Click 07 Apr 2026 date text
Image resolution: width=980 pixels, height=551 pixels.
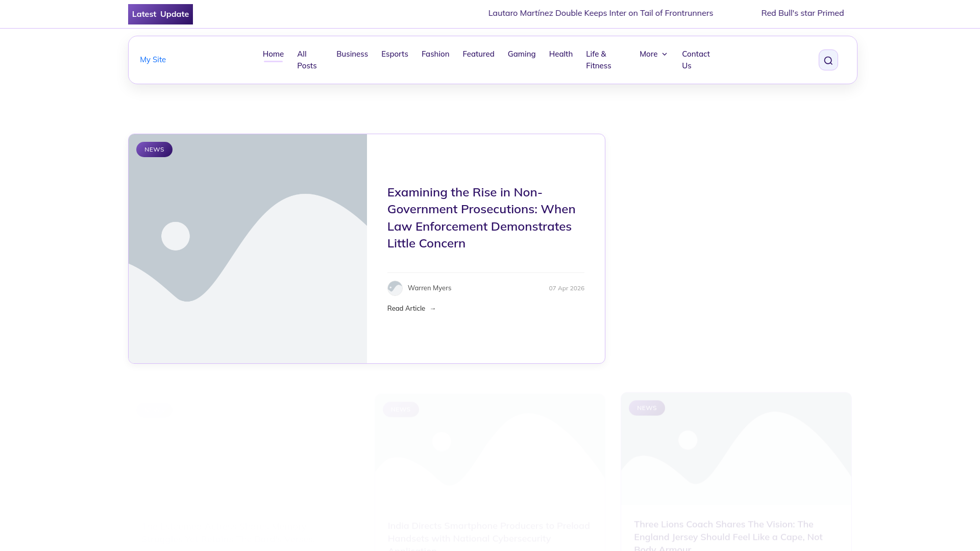567,288
